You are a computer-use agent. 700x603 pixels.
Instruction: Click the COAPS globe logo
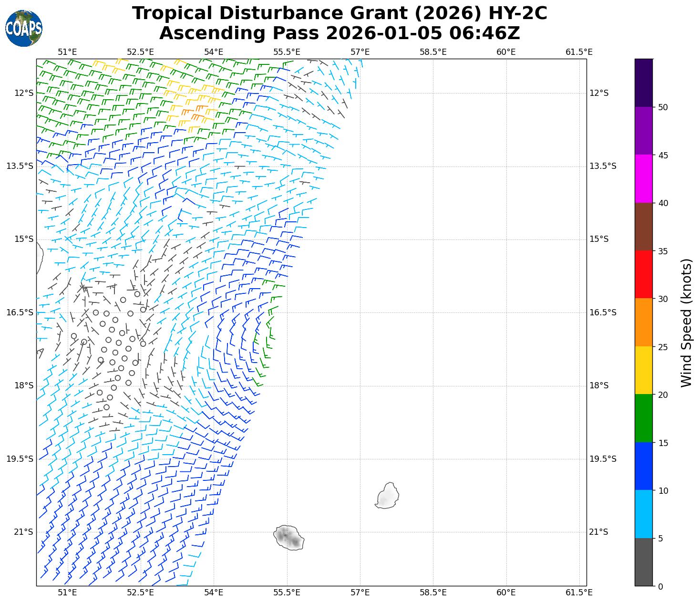[x=24, y=28]
